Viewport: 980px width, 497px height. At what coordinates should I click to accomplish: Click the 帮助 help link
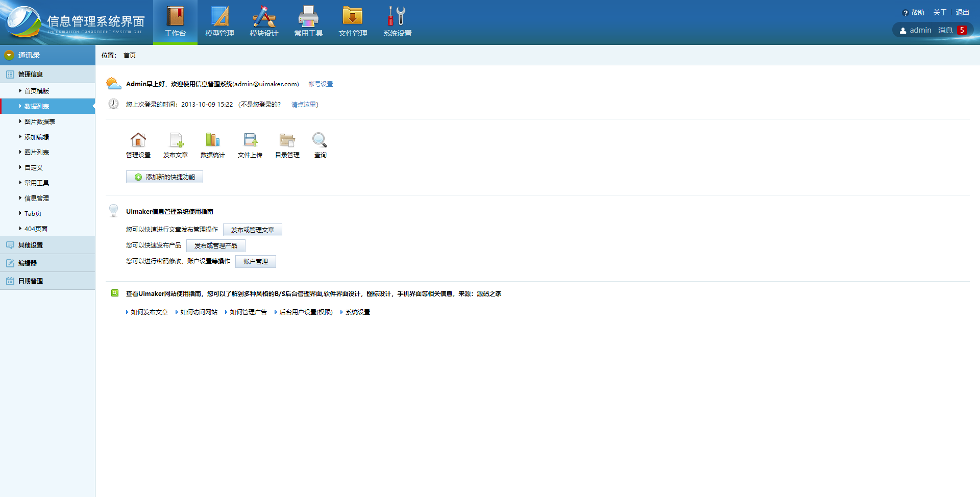coord(918,13)
